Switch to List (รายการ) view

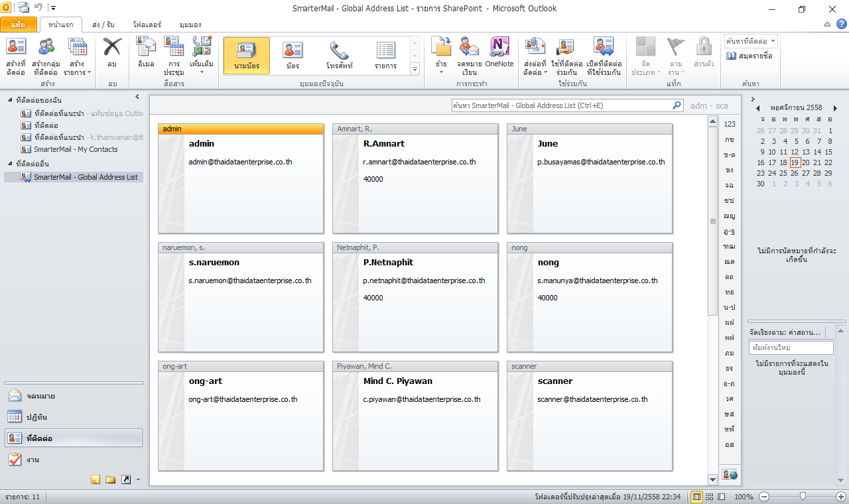pos(385,56)
